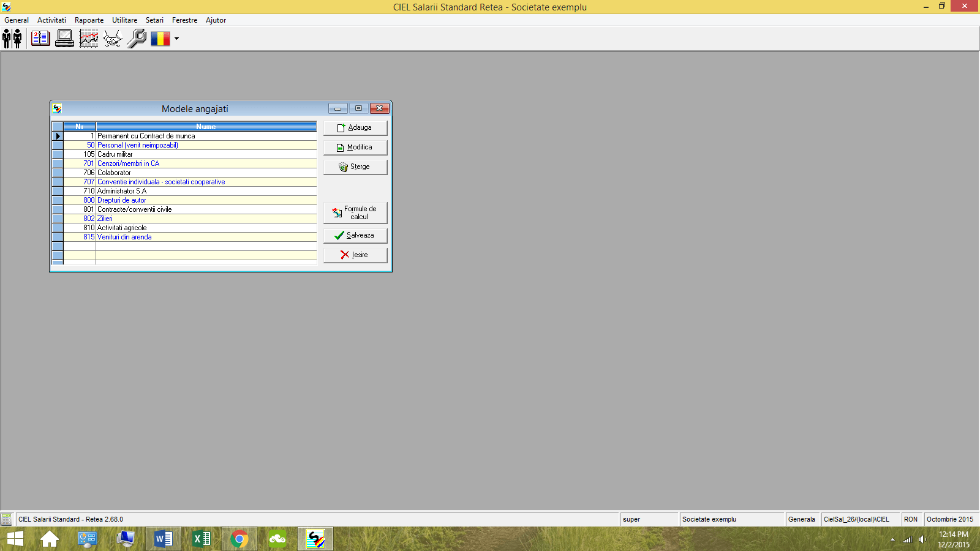Click number cell 815
The height and width of the screenshot is (551, 980).
click(80, 237)
